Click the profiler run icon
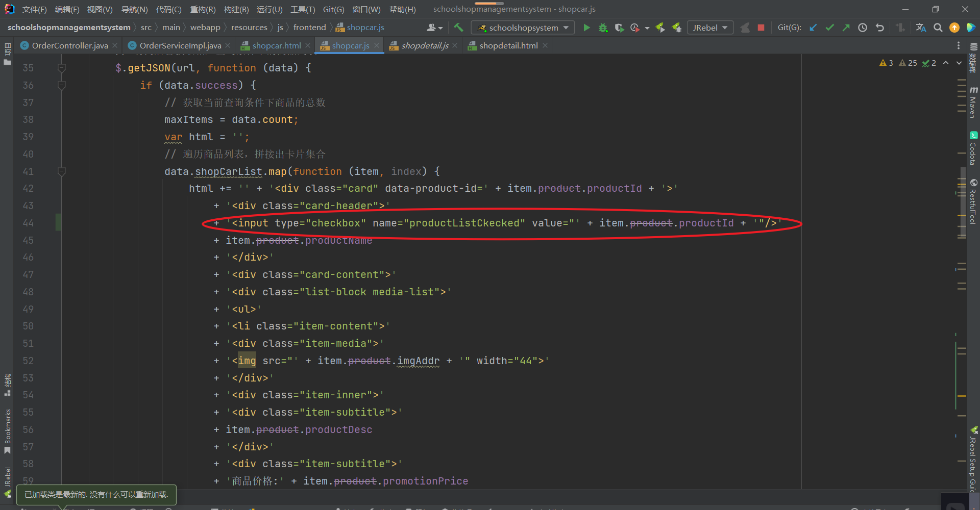This screenshot has height=510, width=980. coord(635,28)
